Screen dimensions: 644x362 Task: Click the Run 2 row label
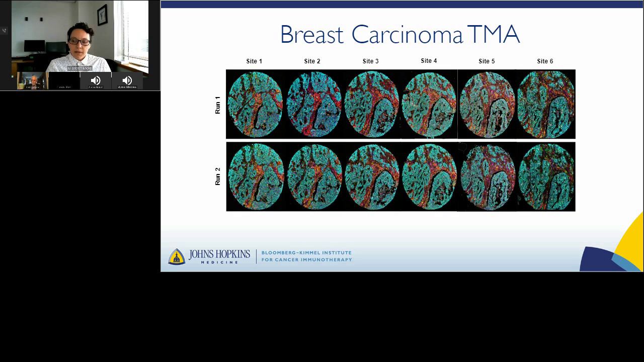tap(218, 176)
